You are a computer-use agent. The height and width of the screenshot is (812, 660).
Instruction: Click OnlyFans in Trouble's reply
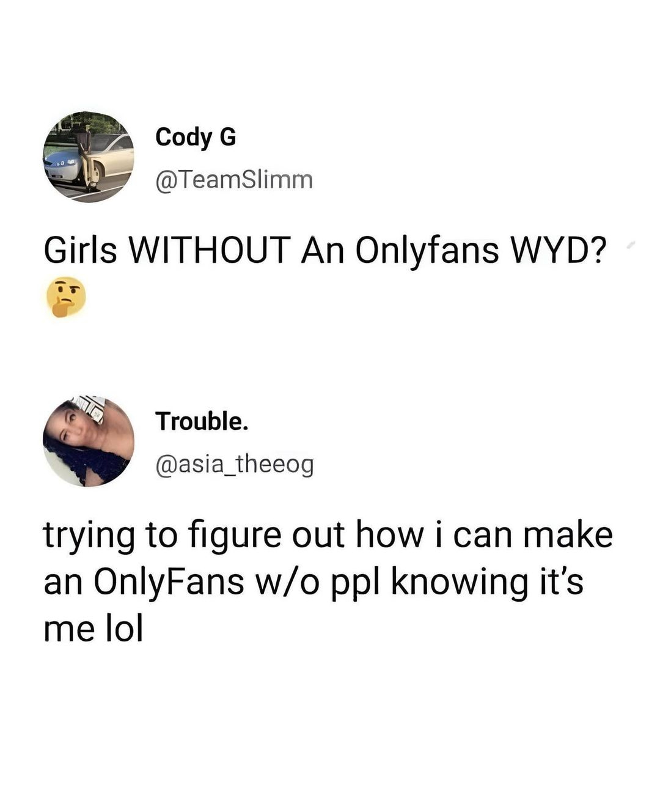click(169, 582)
